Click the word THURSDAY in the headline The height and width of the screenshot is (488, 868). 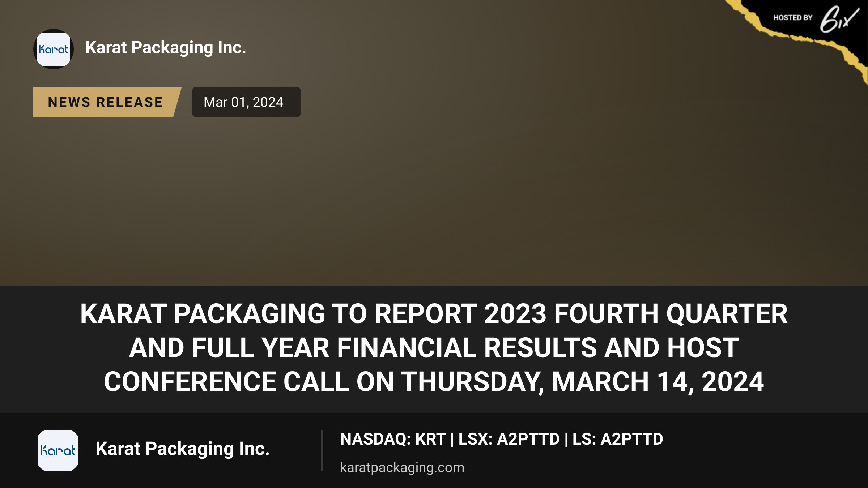click(x=473, y=382)
